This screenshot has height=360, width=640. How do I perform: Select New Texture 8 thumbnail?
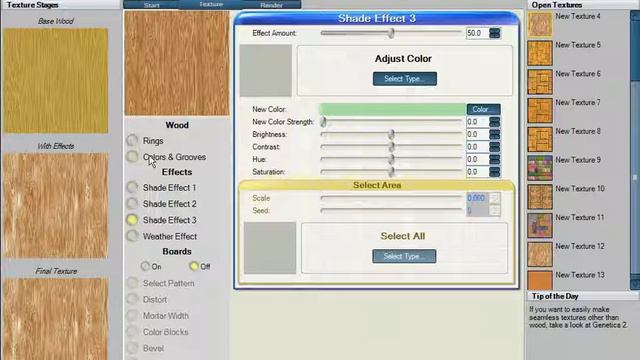[540, 139]
